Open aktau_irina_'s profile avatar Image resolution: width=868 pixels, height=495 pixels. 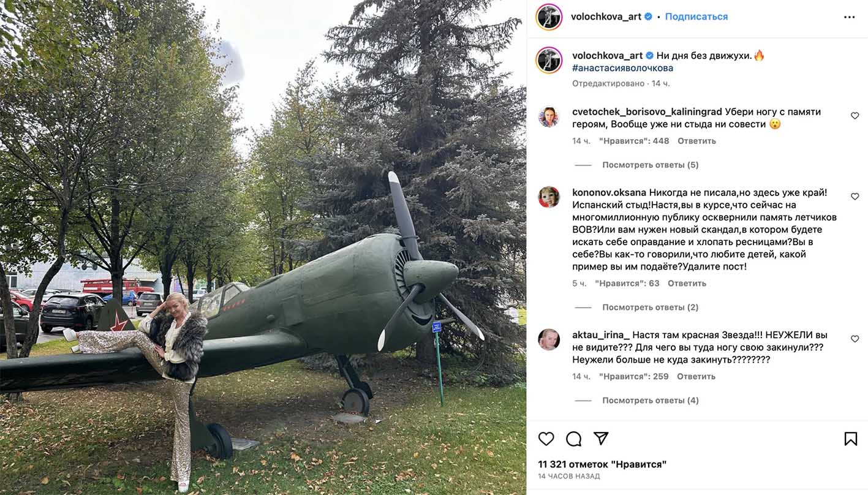[x=549, y=339]
